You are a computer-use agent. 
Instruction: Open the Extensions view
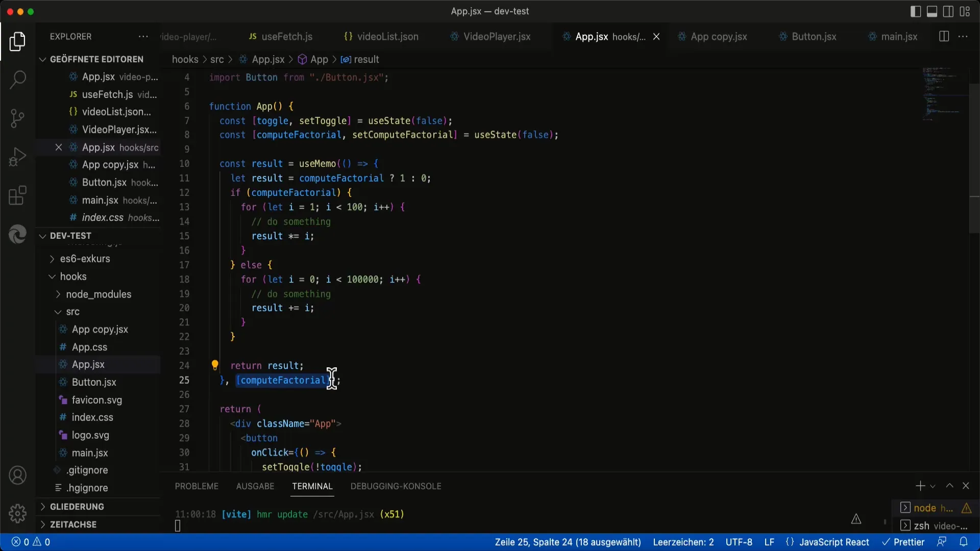coord(17,195)
